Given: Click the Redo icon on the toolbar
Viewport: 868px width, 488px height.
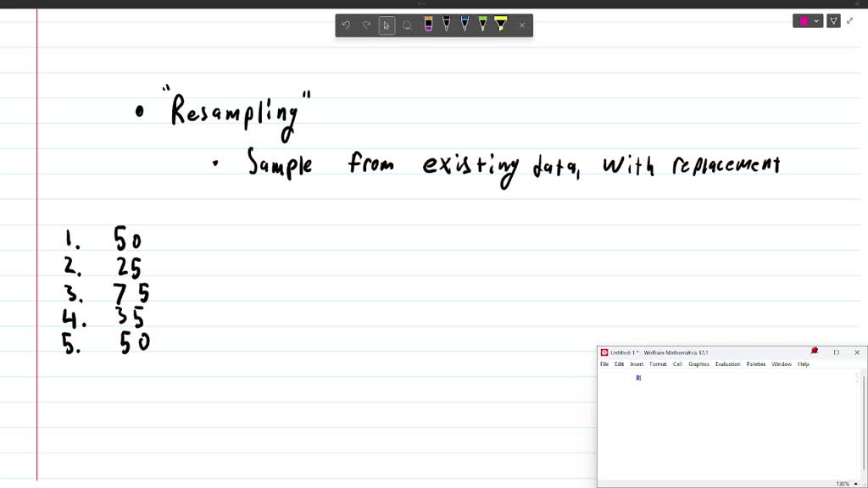Looking at the screenshot, I should click(x=367, y=25).
